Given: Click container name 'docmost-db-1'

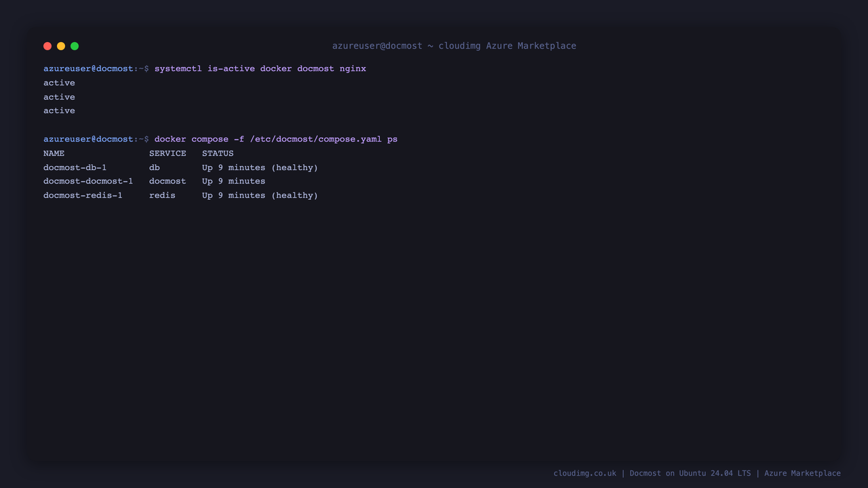Looking at the screenshot, I should 75,167.
